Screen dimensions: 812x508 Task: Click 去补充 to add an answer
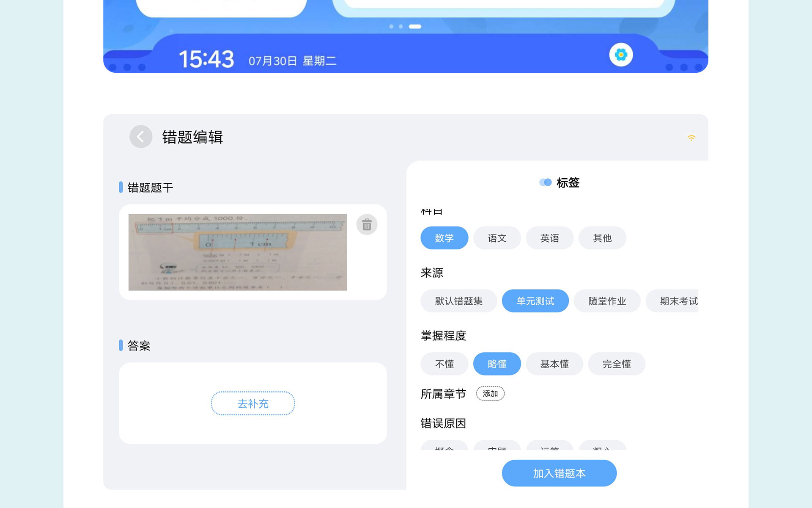[253, 403]
